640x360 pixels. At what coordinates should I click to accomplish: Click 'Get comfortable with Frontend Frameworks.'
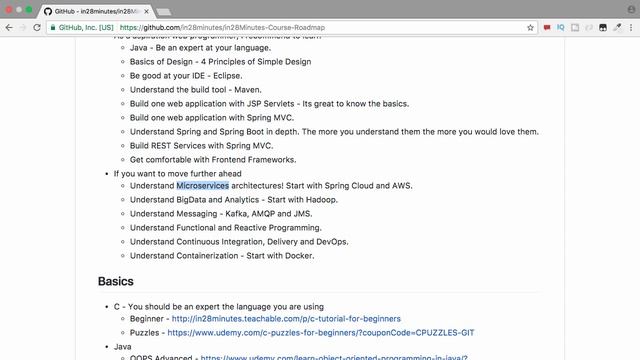click(213, 160)
